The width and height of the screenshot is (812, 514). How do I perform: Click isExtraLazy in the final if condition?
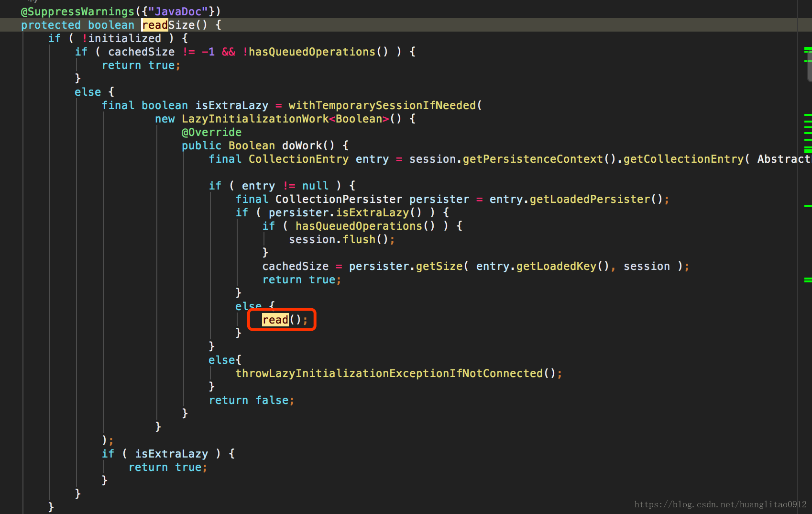pos(171,454)
